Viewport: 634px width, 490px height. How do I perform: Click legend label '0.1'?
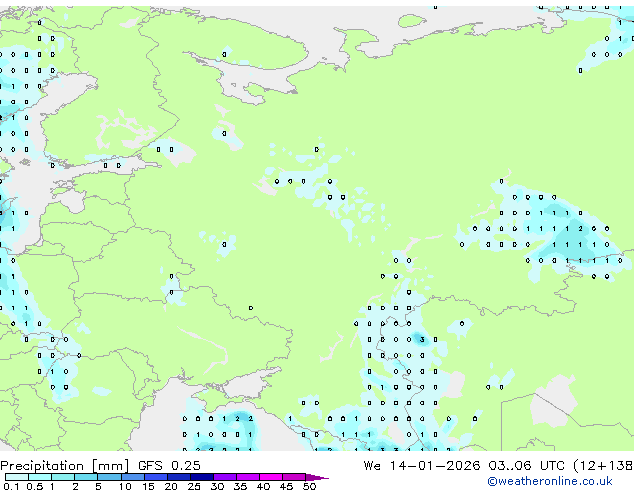click(11, 486)
